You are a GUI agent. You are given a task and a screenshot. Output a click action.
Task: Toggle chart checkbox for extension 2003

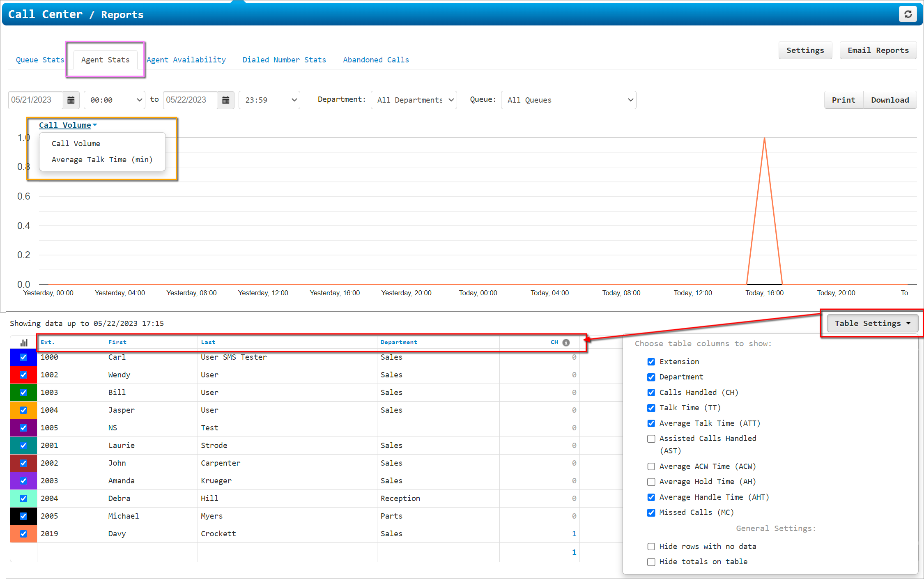tap(23, 481)
